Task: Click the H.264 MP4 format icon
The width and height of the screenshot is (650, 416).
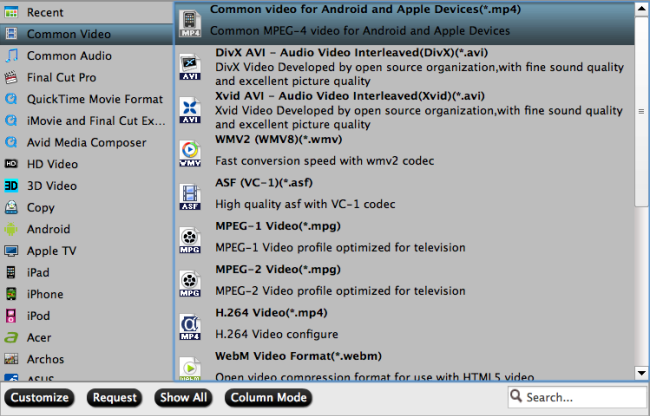Action: click(x=190, y=327)
